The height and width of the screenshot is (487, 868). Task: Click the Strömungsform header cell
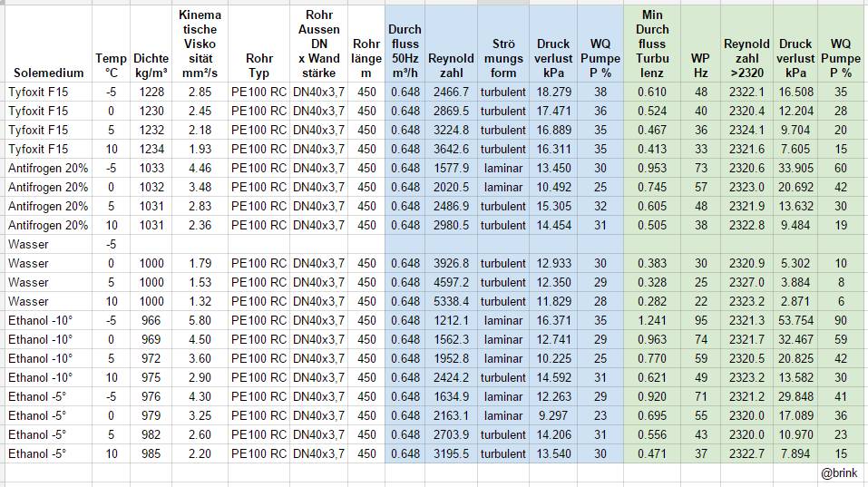coord(503,44)
